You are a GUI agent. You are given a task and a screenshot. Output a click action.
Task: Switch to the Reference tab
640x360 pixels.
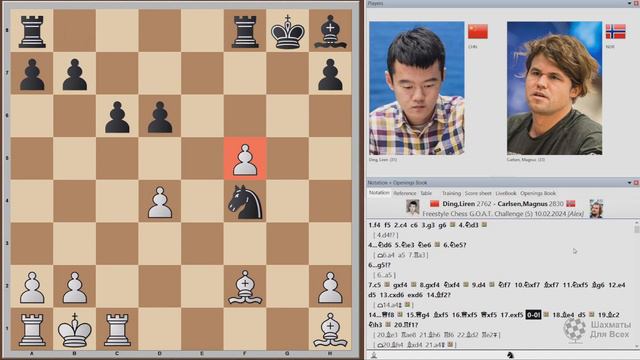tap(405, 193)
